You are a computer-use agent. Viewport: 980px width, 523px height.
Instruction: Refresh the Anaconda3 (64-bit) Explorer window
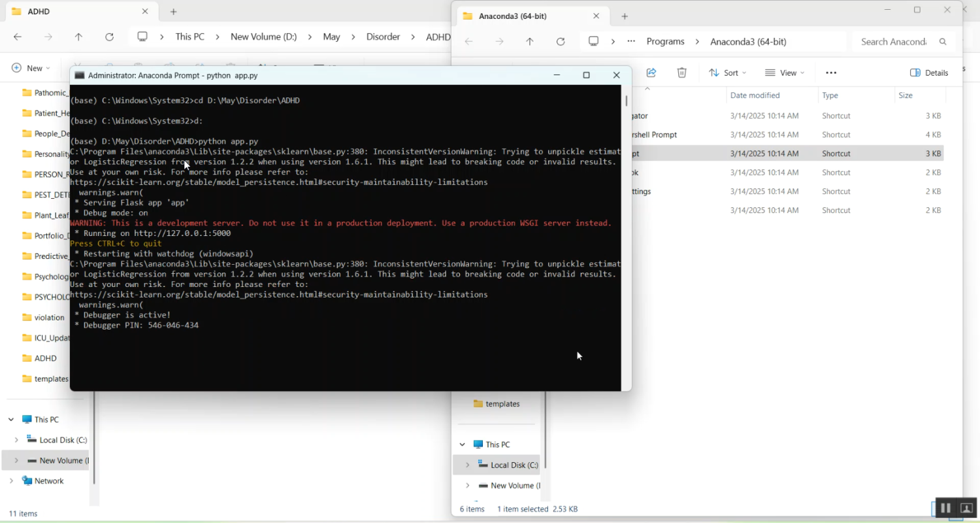tap(561, 42)
